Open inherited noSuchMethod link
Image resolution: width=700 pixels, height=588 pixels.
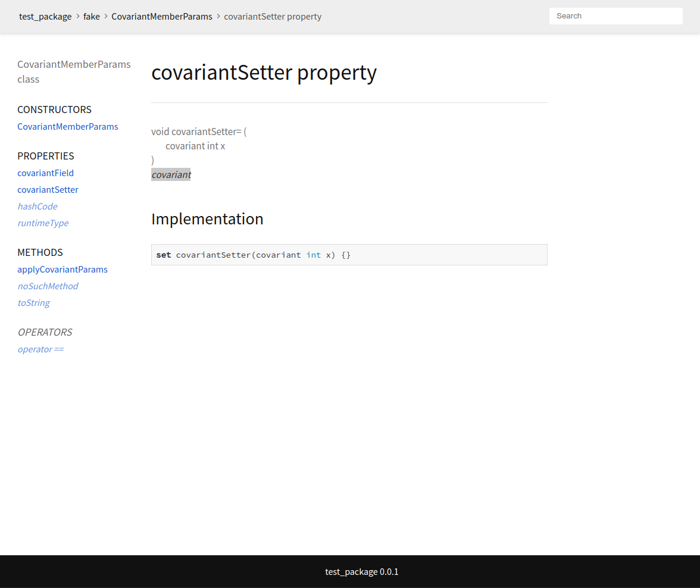point(48,286)
